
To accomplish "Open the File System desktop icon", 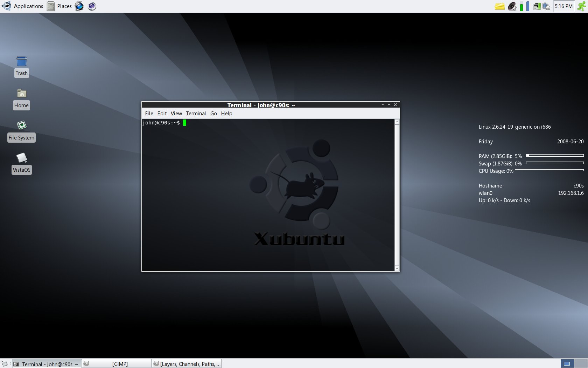I will click(22, 131).
